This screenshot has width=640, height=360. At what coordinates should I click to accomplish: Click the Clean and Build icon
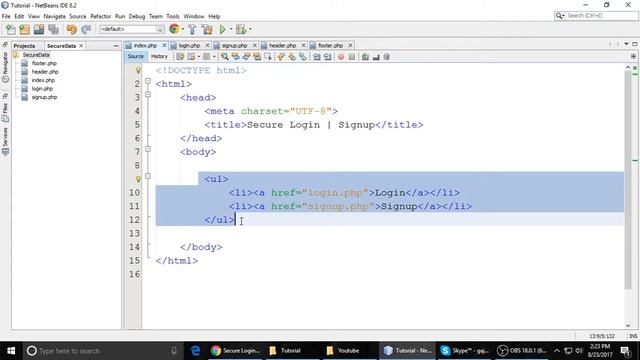[207, 29]
